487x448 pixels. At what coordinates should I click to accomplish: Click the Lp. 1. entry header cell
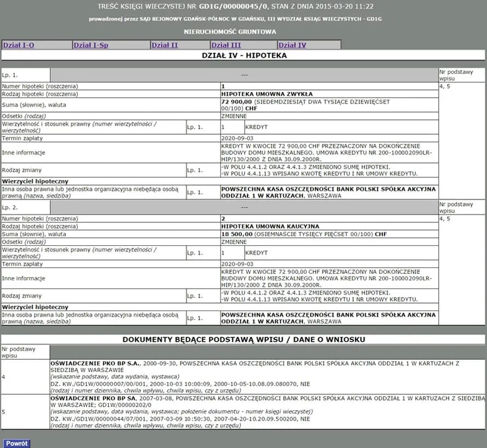coord(25,75)
